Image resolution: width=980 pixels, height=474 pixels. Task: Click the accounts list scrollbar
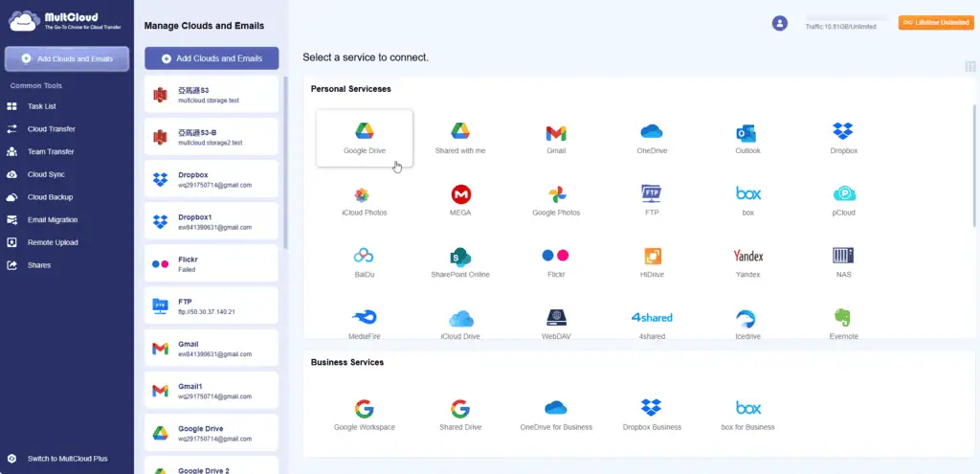285,163
